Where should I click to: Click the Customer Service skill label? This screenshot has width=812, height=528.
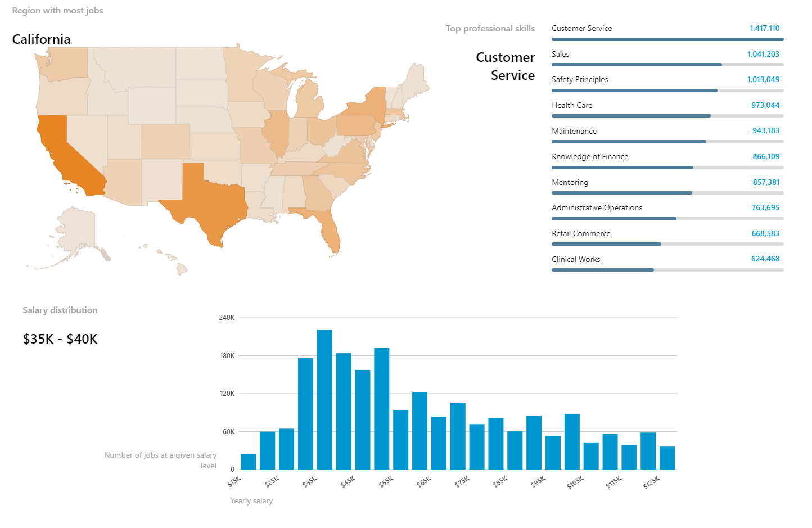(581, 28)
